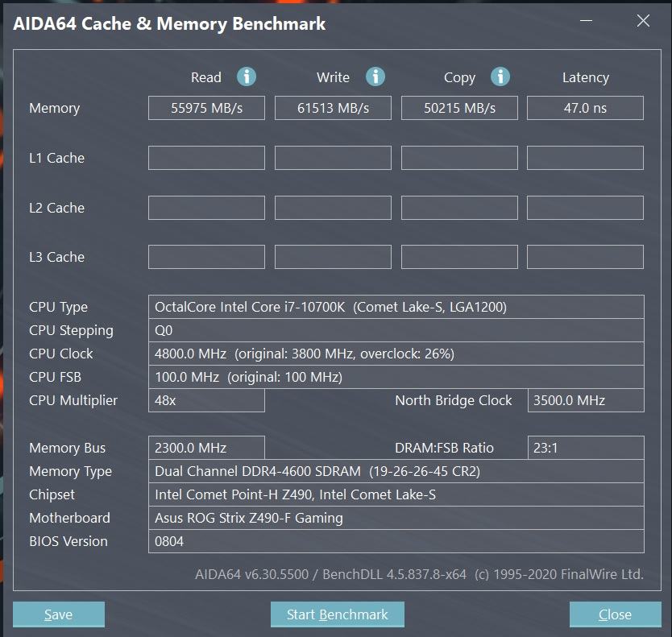Viewport: 672px width, 637px height.
Task: Click the L3 Cache Write field
Action: point(333,257)
